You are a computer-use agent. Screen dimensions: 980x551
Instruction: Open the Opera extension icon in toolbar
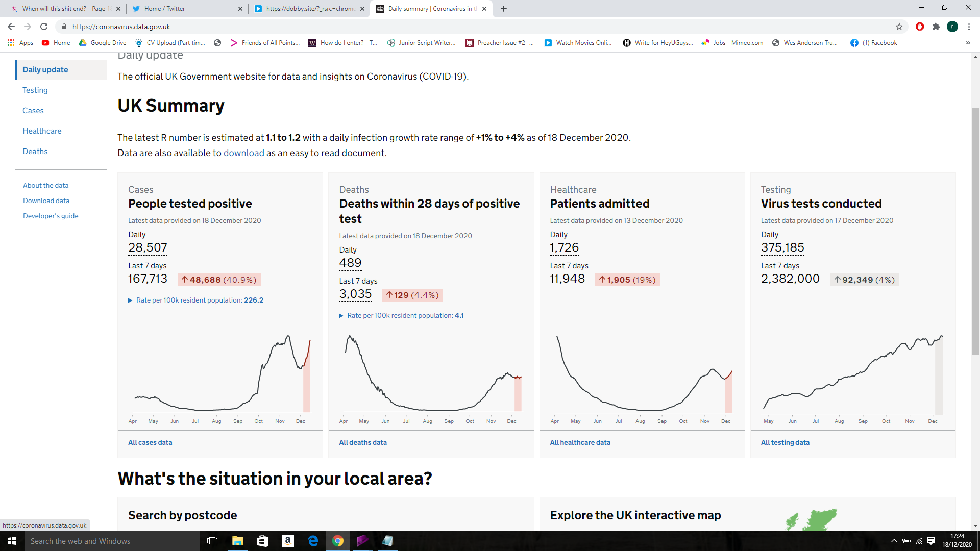pyautogui.click(x=920, y=27)
